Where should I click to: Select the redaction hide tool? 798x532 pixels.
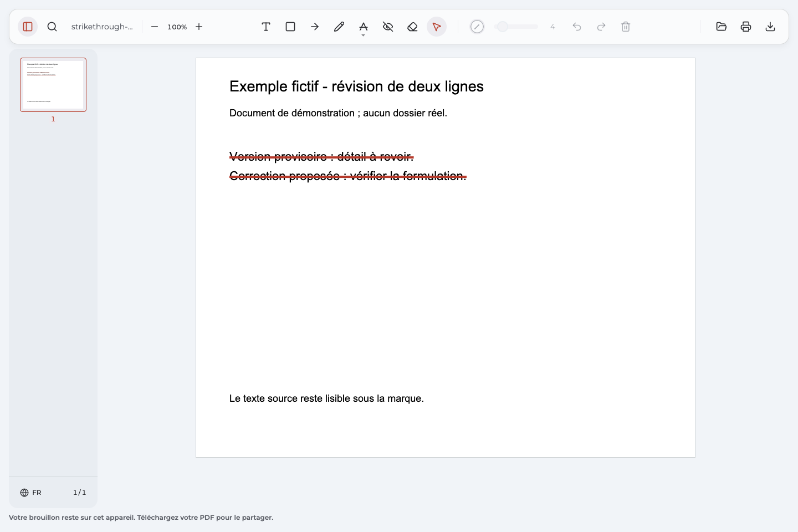pos(388,27)
